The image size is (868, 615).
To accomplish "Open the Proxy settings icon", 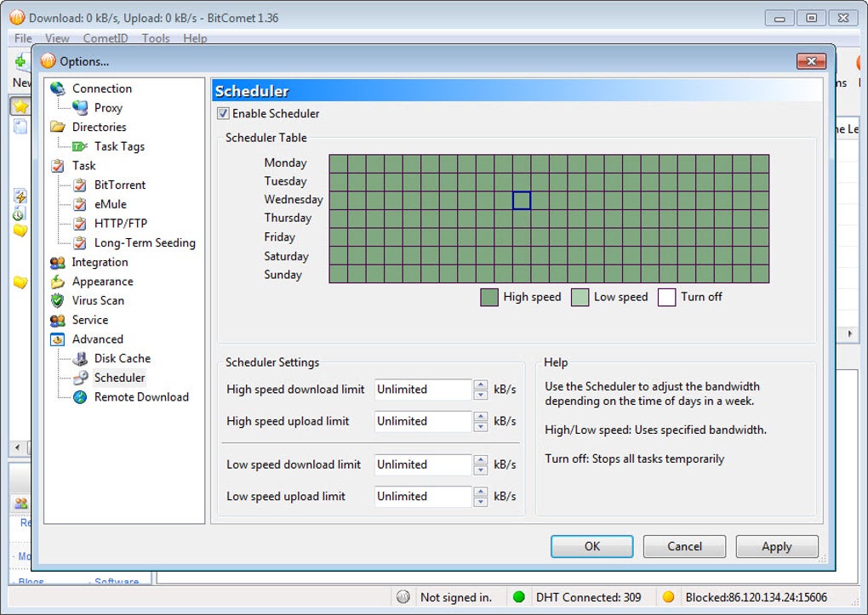I will 80,108.
